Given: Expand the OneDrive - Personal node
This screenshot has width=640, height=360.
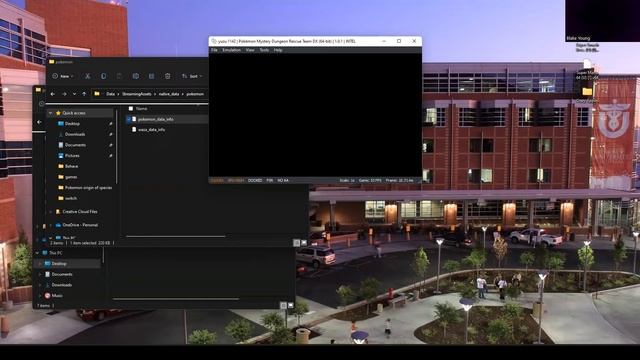Looking at the screenshot, I should tap(51, 225).
